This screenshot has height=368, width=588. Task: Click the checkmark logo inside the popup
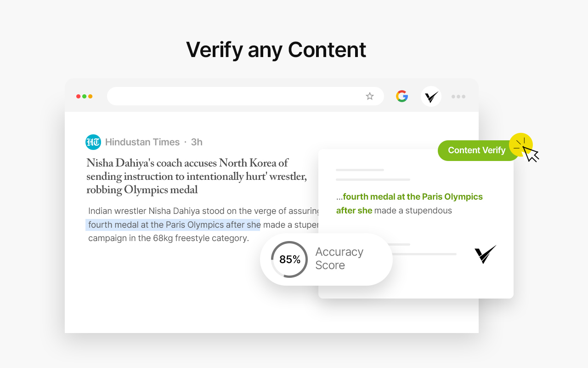click(x=485, y=253)
